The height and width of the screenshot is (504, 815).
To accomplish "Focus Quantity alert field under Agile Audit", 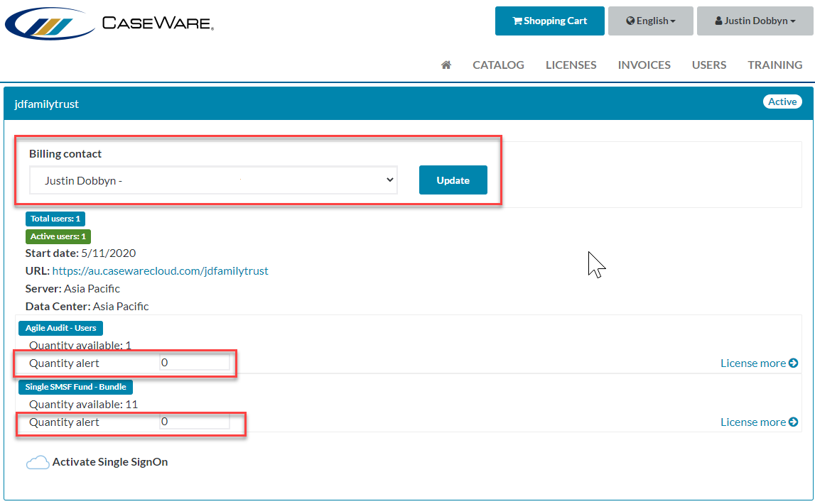I will click(195, 362).
